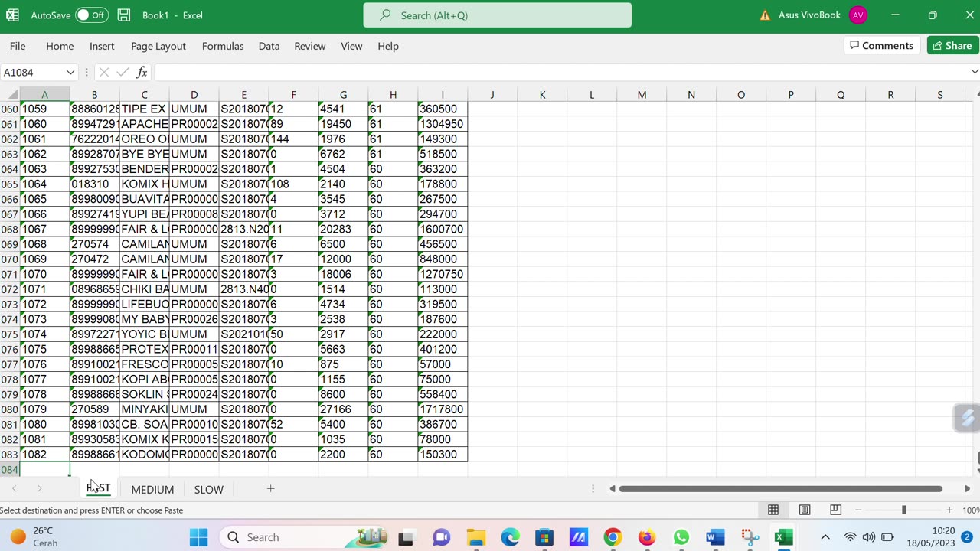Switch to Normal view icon

point(773,510)
